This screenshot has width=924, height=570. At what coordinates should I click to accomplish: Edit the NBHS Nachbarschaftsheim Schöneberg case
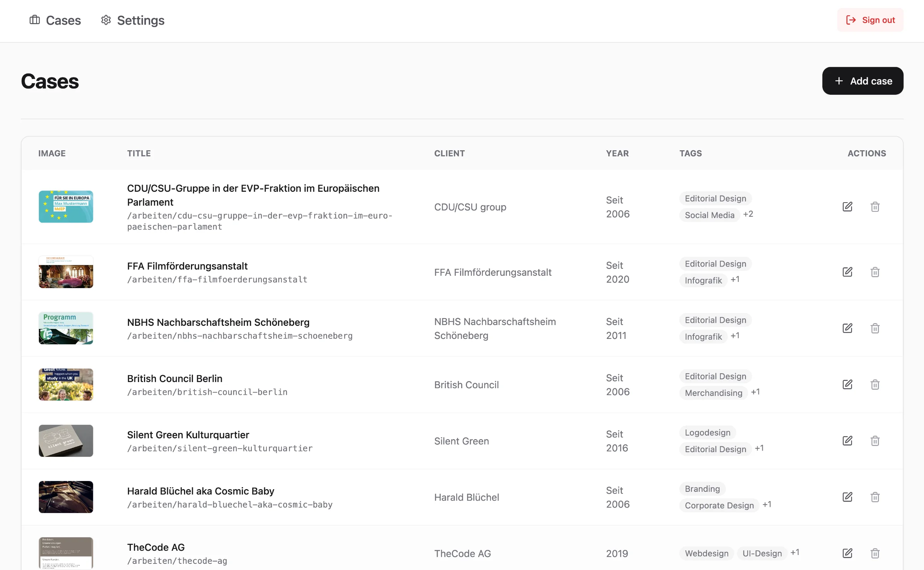(847, 328)
